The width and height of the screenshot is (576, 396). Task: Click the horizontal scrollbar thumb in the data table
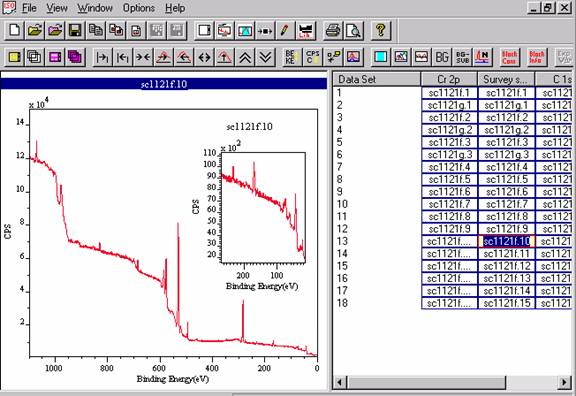coord(426,382)
